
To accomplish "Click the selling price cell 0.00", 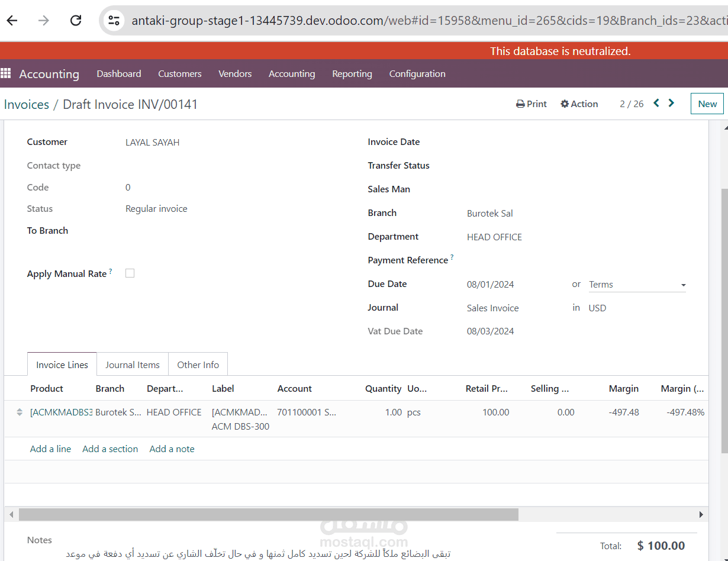I will (x=566, y=412).
